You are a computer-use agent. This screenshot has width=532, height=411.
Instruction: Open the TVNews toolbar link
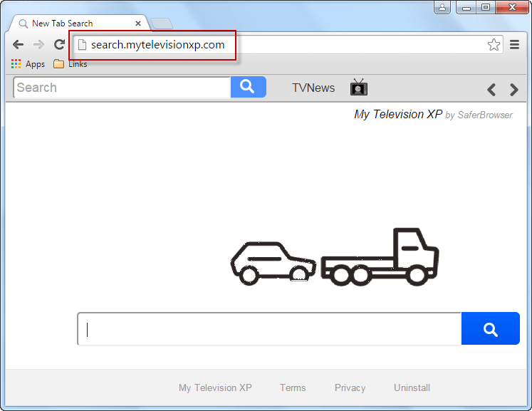313,88
